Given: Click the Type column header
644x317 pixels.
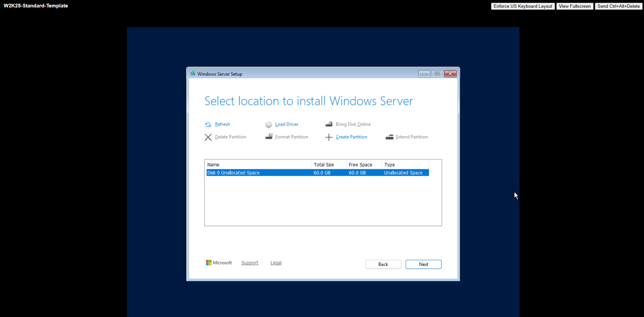Looking at the screenshot, I should pyautogui.click(x=405, y=165).
